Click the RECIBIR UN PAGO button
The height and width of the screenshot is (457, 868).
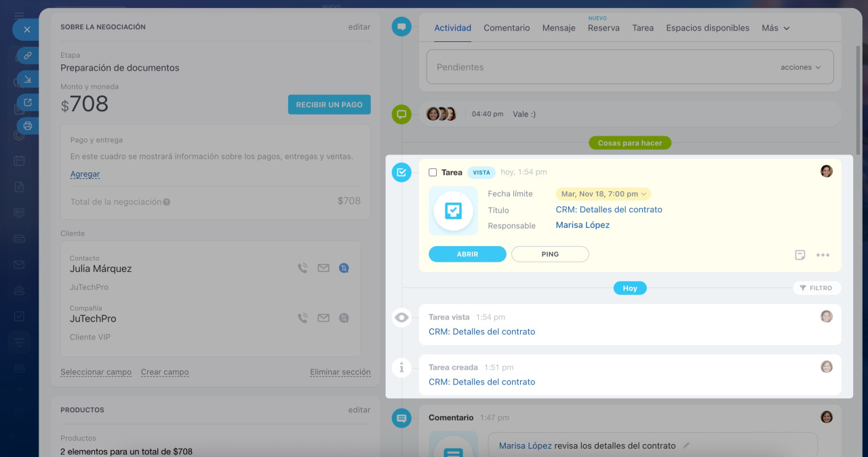point(329,104)
